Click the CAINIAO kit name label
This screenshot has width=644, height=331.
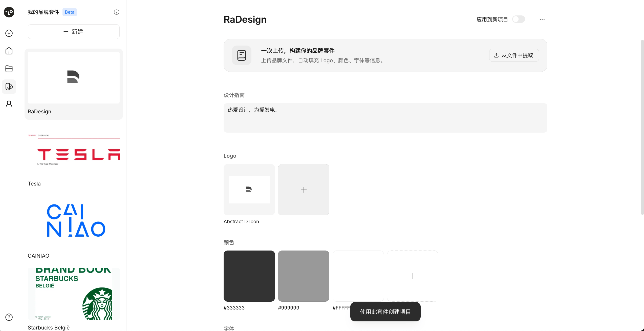coord(38,256)
